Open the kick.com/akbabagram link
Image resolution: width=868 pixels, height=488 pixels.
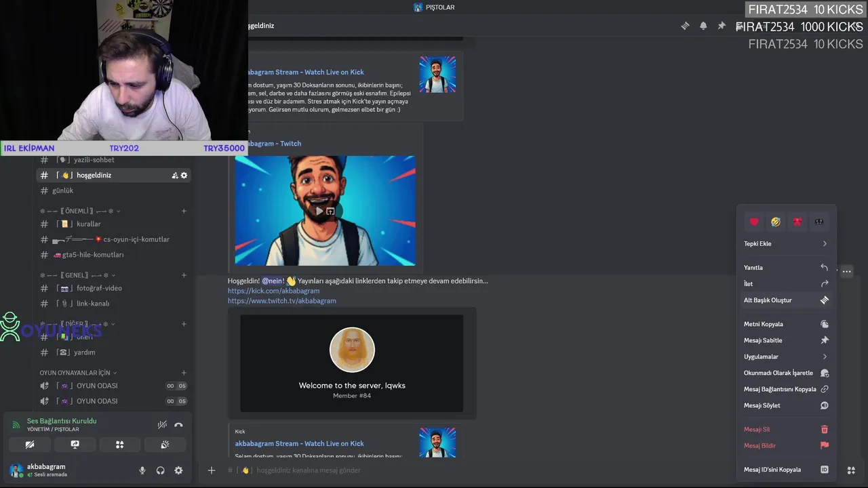[x=273, y=291]
